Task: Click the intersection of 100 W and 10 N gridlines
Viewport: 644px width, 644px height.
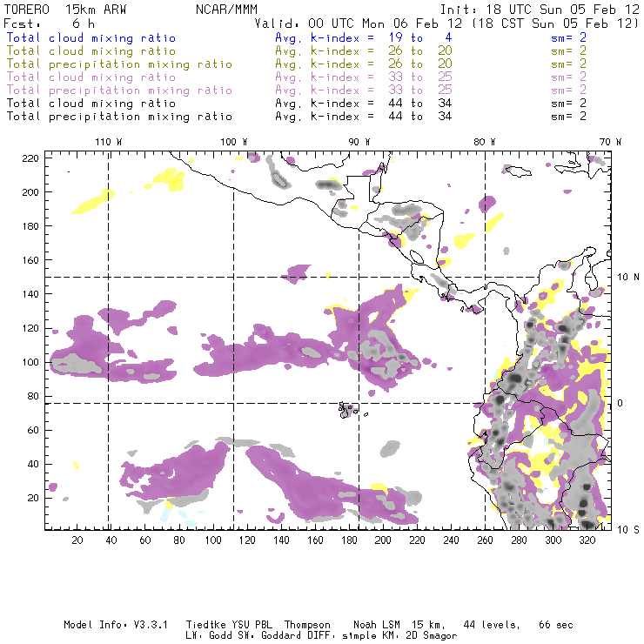Action: (233, 277)
